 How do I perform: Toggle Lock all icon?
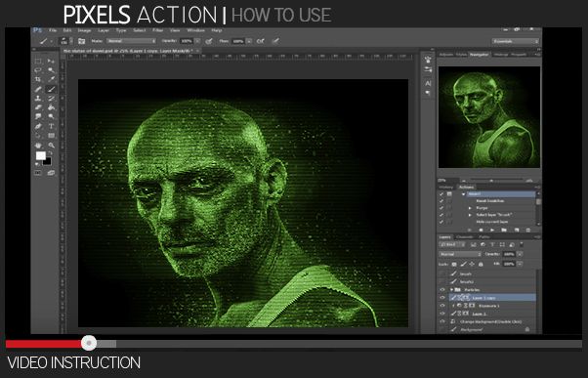[x=481, y=264]
